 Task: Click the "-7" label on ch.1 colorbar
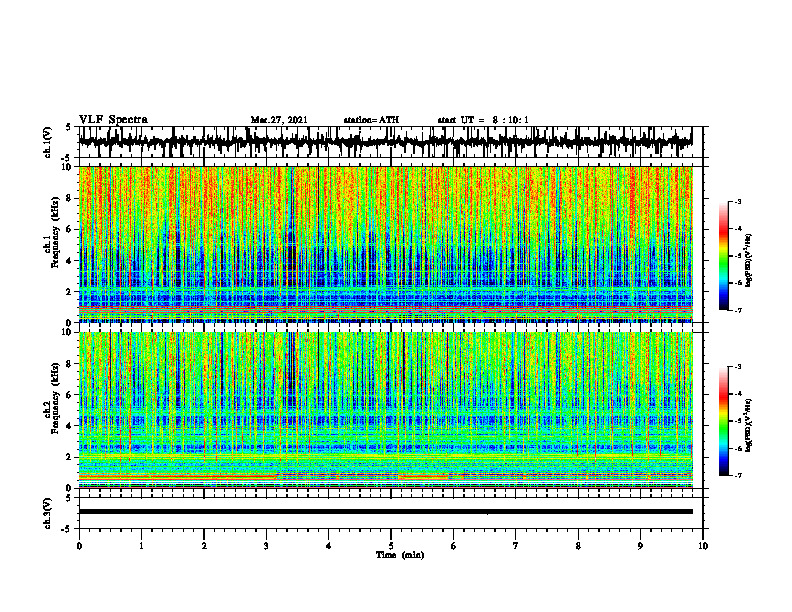[738, 310]
